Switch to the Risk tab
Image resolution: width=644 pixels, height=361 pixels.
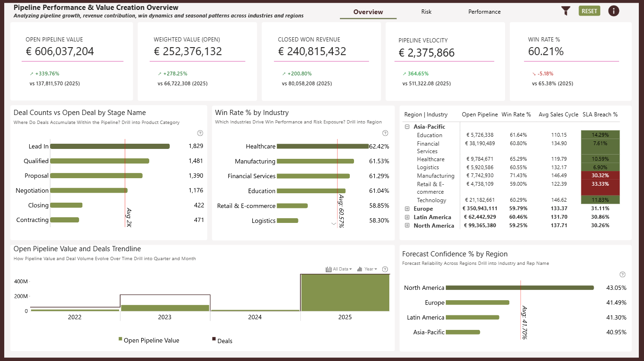[x=426, y=12]
